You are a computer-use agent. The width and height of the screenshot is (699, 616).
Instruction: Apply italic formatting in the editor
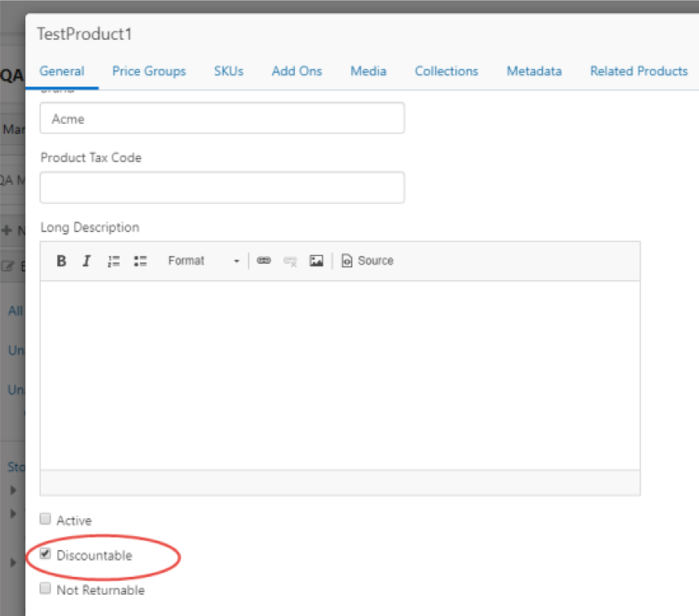[x=86, y=261]
